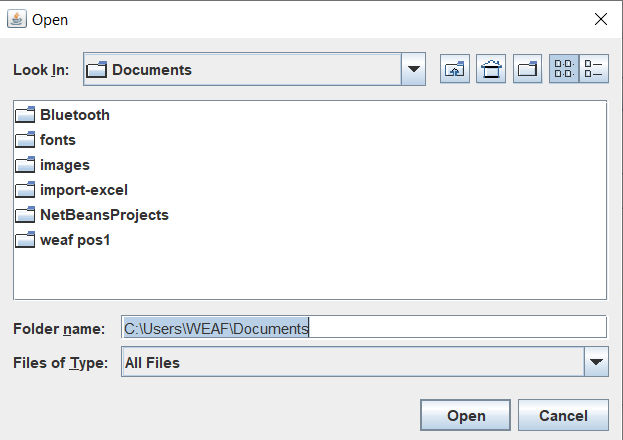Click the Up One Level icon
Viewport: 623px width, 440px height.
455,70
